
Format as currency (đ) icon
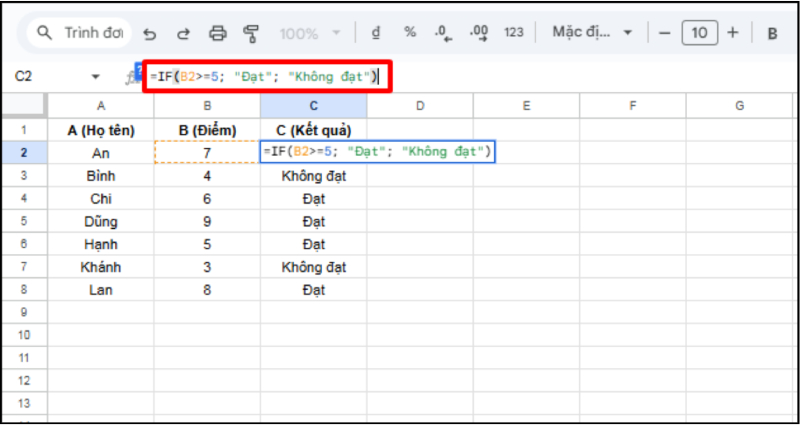tap(376, 33)
